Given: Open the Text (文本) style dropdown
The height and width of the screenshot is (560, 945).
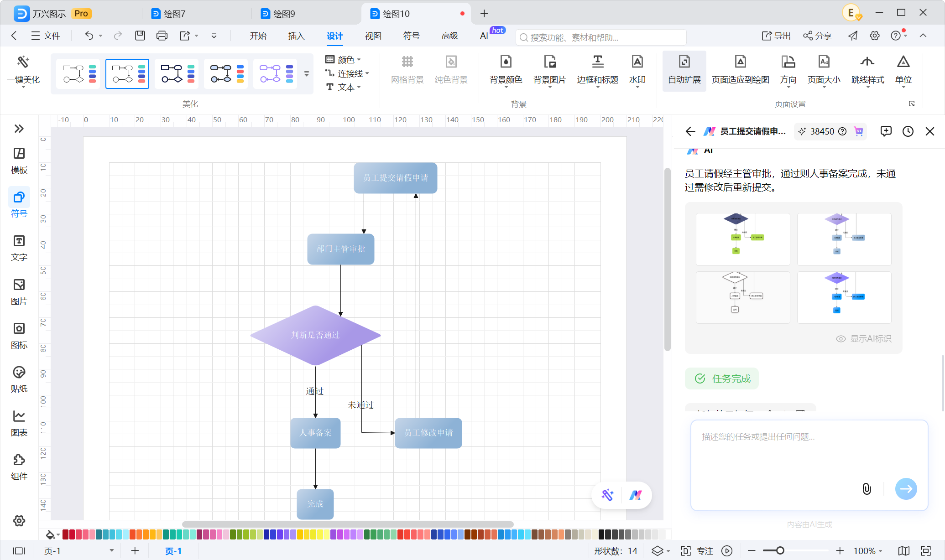Looking at the screenshot, I should pos(344,87).
